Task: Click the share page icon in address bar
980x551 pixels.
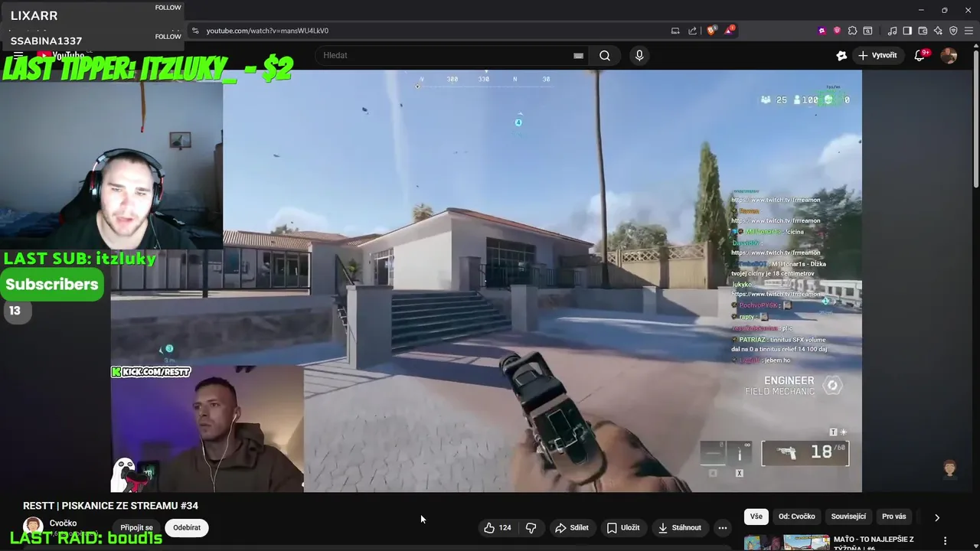Action: 693,31
